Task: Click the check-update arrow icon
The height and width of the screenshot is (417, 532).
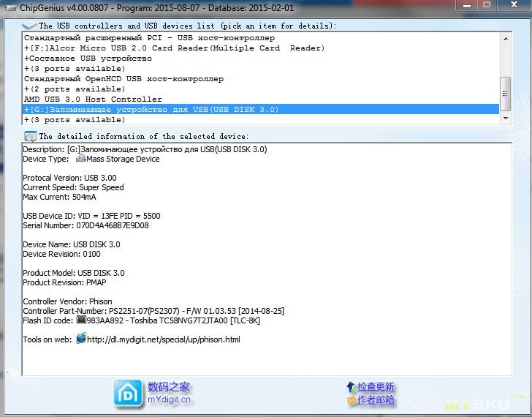Action: (351, 387)
